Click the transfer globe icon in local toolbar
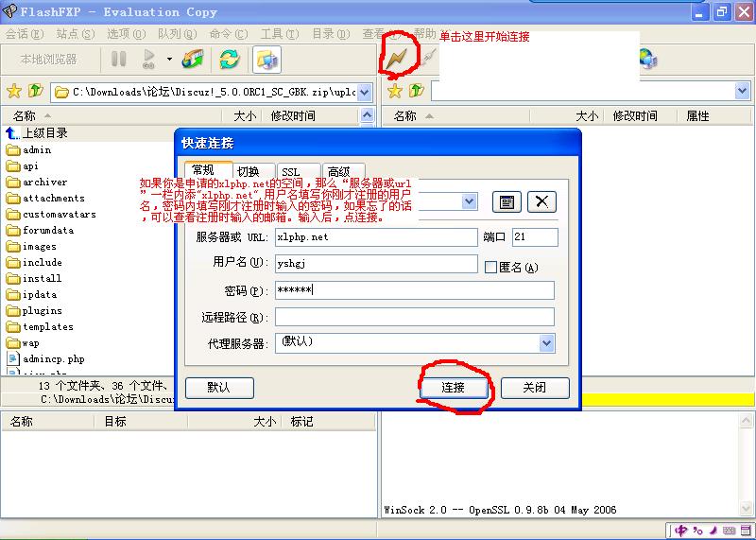 click(x=193, y=60)
